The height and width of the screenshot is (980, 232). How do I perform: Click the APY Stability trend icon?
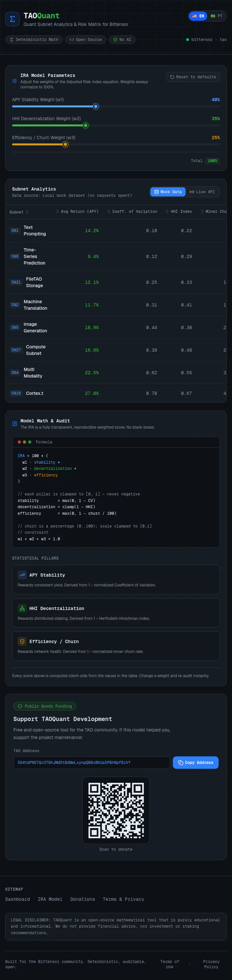click(22, 575)
